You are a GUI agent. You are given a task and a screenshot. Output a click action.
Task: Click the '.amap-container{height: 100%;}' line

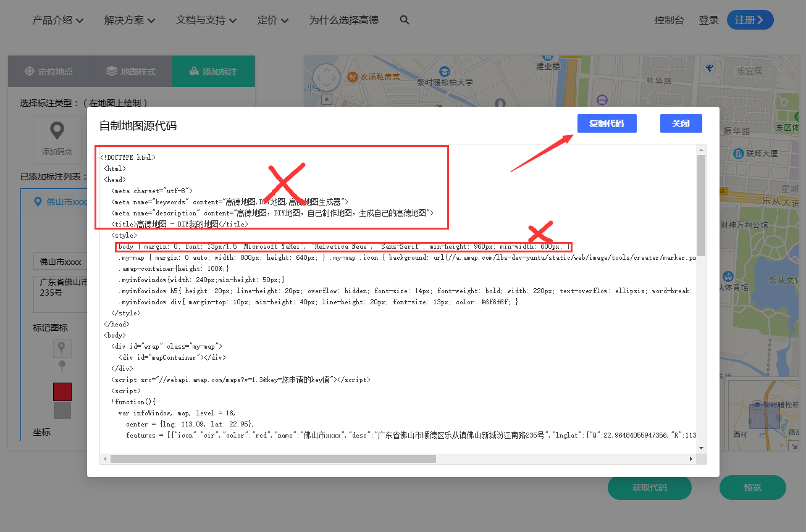174,268
